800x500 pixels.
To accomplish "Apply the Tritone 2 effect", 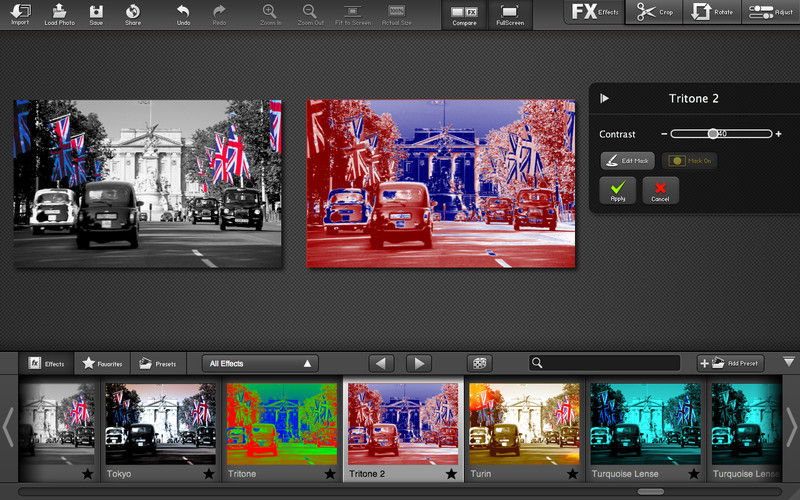I will click(618, 190).
